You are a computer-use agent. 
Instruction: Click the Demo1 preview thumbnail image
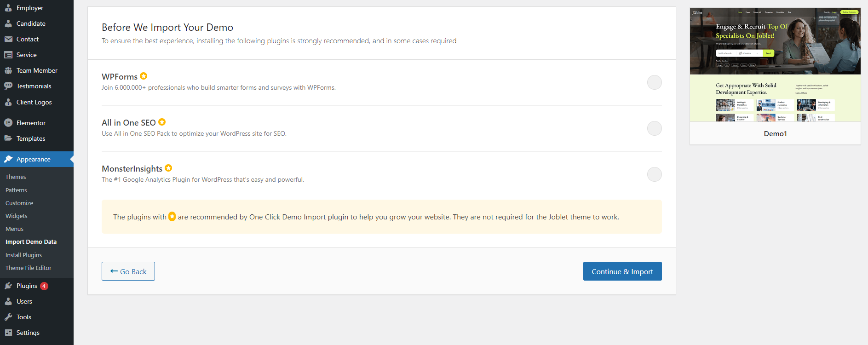click(775, 64)
